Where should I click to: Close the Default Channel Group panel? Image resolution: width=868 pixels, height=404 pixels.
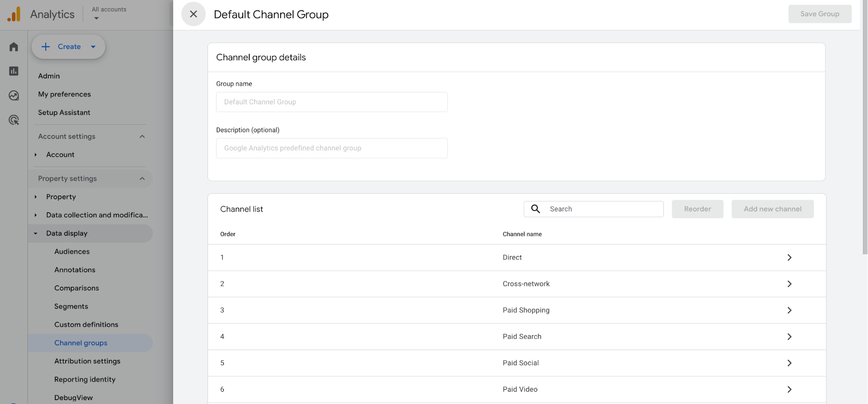193,14
